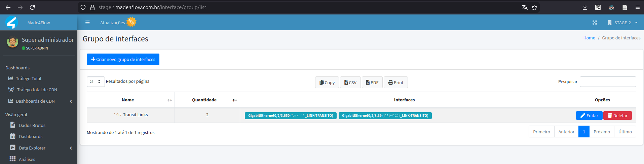644x164 pixels.
Task: Toggle the sidebar hamburger menu
Action: pos(87,23)
